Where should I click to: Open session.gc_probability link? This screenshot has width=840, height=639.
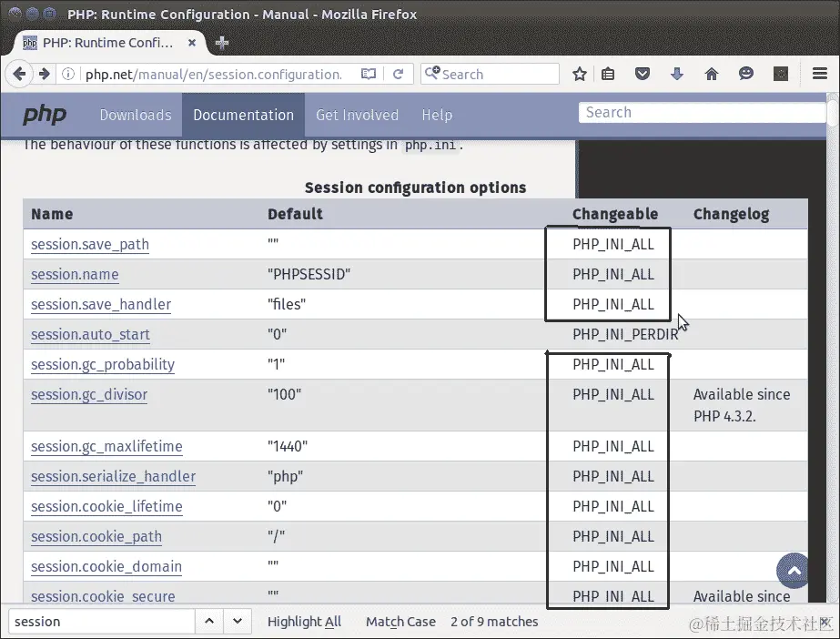103,364
